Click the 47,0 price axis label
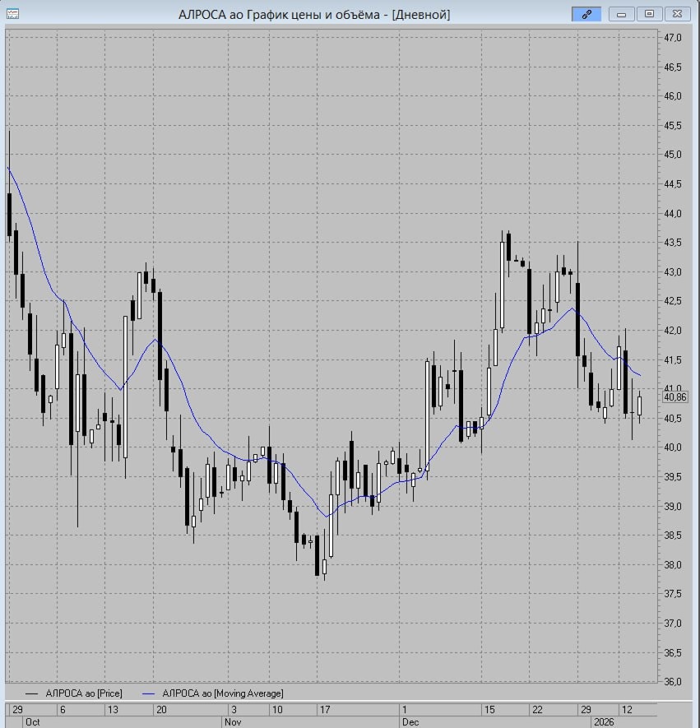This screenshot has width=700, height=728. click(x=673, y=38)
